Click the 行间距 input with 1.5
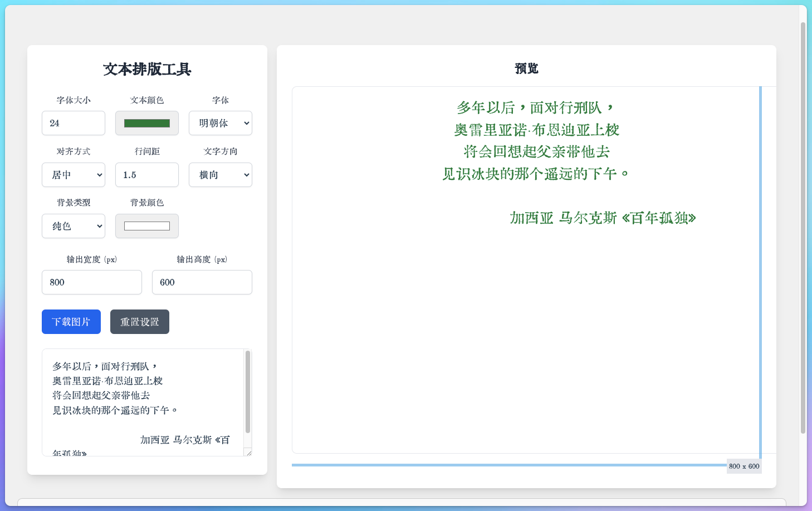Viewport: 812px width, 511px height. tap(147, 175)
